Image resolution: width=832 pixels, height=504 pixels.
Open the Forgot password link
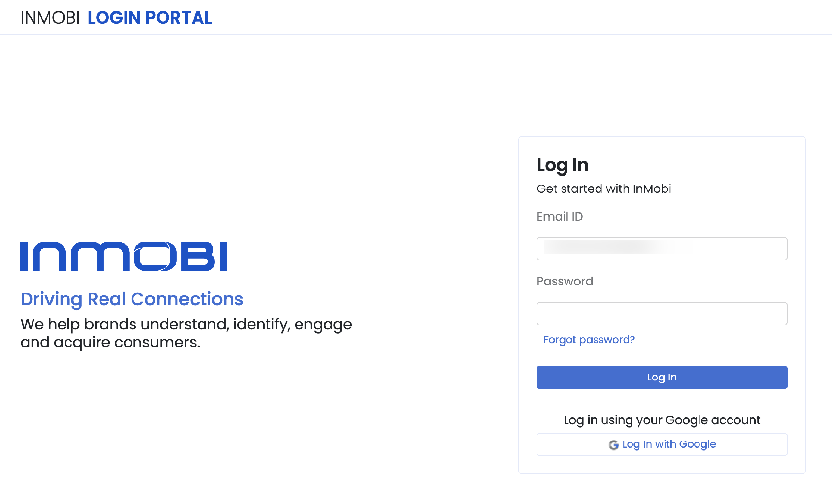point(589,340)
